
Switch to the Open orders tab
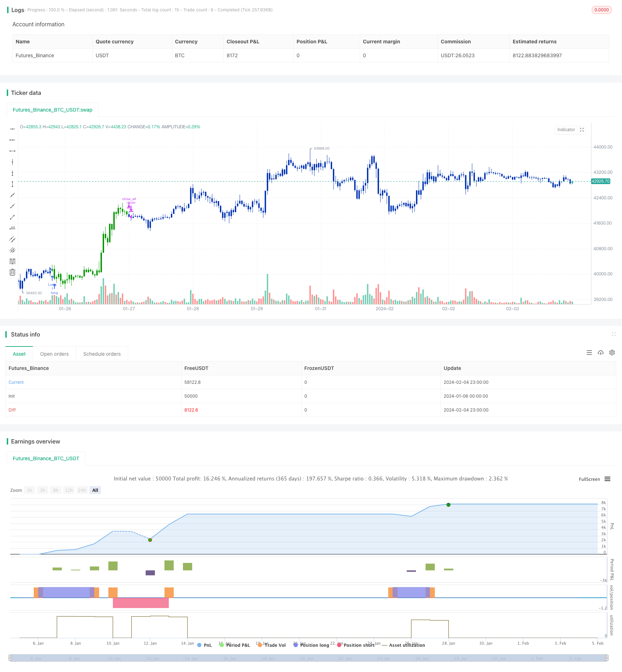click(54, 354)
